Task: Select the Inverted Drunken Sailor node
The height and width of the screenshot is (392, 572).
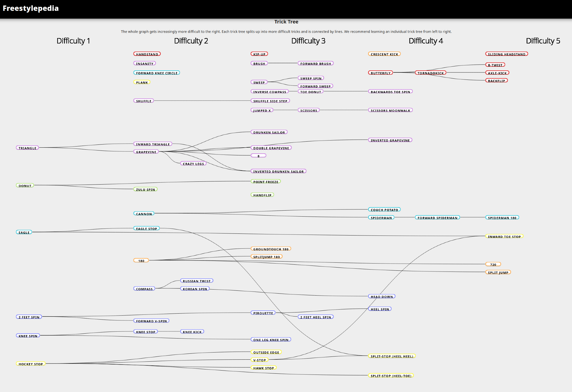Action: pos(278,171)
